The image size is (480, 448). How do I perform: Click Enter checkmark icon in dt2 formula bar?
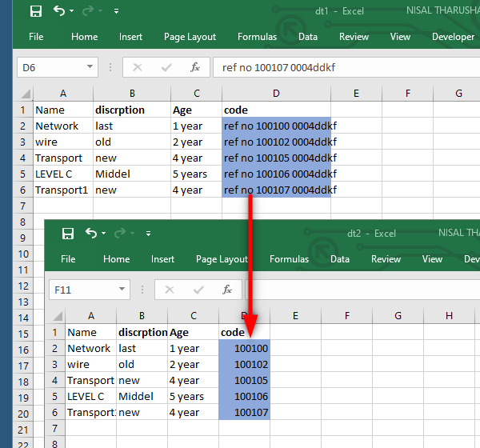(x=198, y=290)
